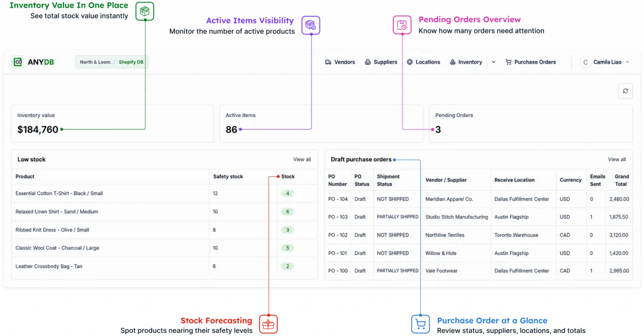Click stock badge 4 for Cotton T-Shirt
644x336 pixels.
287,193
